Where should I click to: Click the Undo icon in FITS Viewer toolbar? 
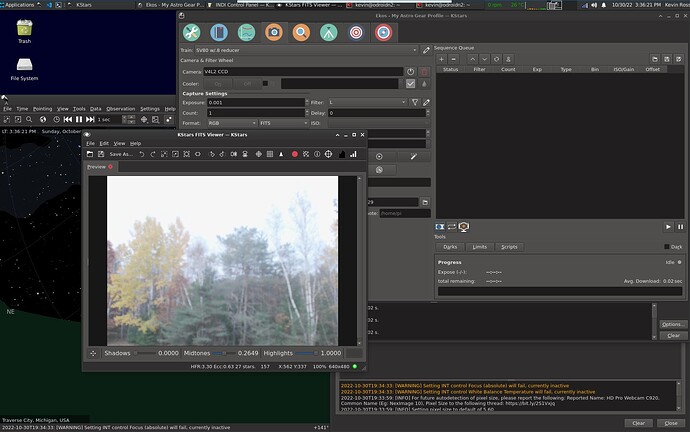(x=142, y=154)
